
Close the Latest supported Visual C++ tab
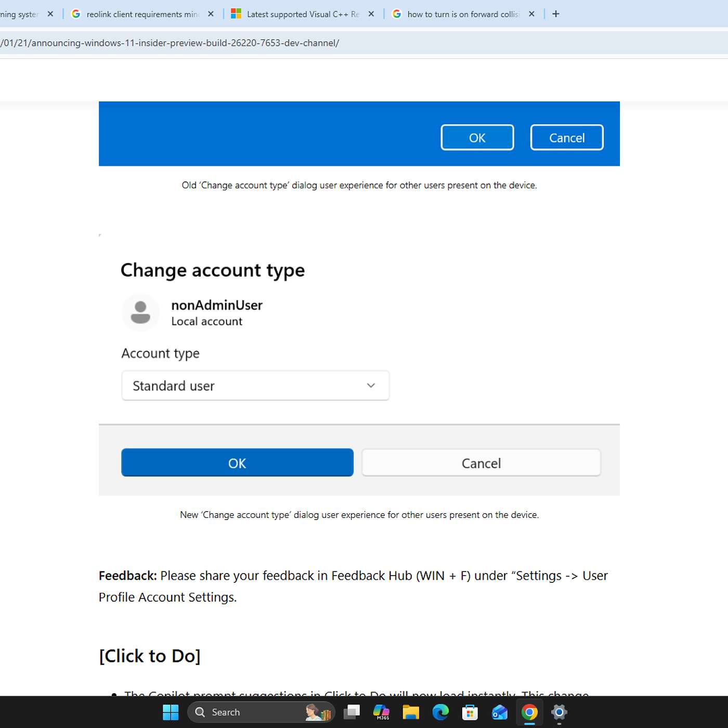pos(371,14)
